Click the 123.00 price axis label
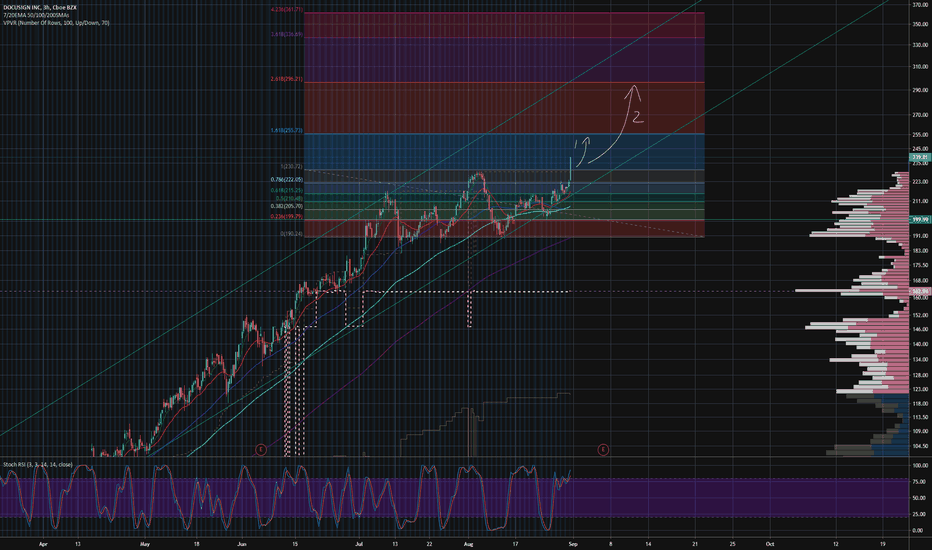The image size is (932, 550). click(x=920, y=389)
